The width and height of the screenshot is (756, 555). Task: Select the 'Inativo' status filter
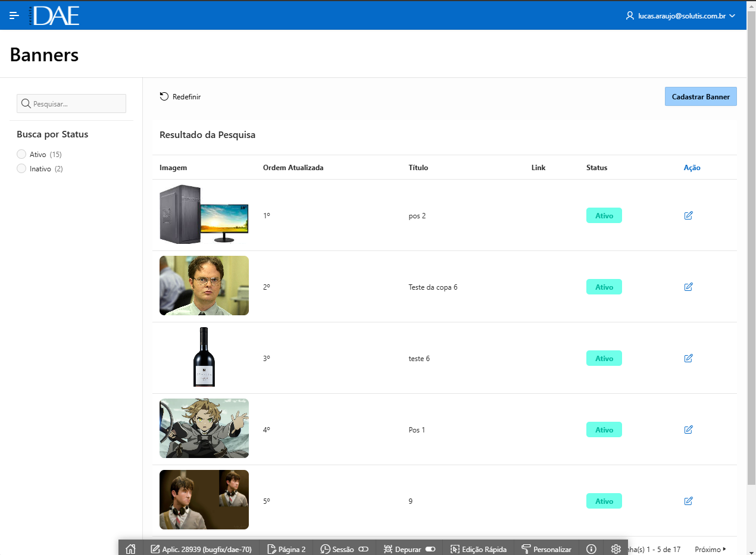pos(22,169)
